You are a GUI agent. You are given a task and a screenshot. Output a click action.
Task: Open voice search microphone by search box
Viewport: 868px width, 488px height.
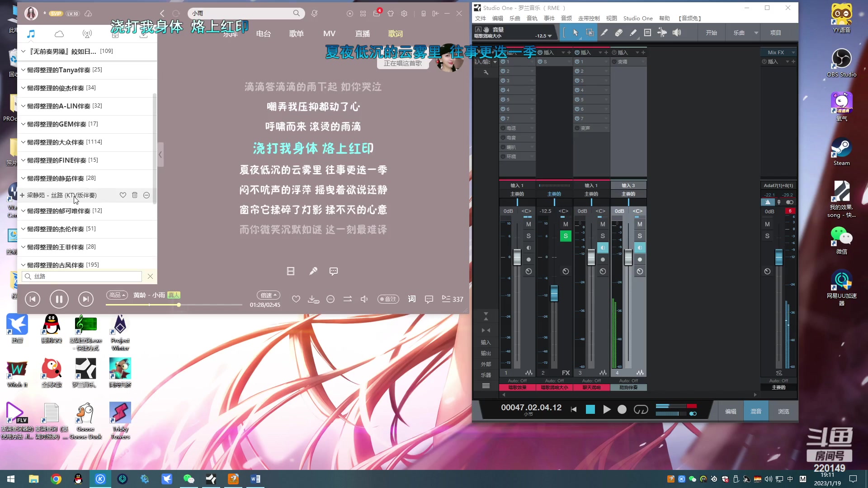(315, 14)
